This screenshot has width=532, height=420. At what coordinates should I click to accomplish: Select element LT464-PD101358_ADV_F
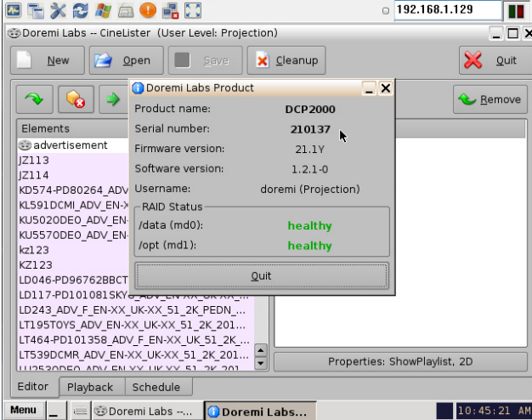(136, 340)
